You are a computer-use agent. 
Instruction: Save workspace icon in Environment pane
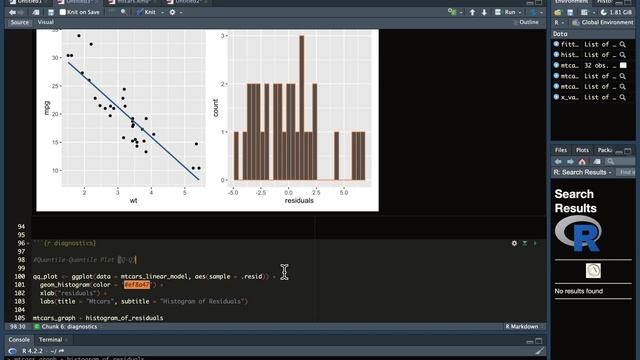(x=570, y=12)
